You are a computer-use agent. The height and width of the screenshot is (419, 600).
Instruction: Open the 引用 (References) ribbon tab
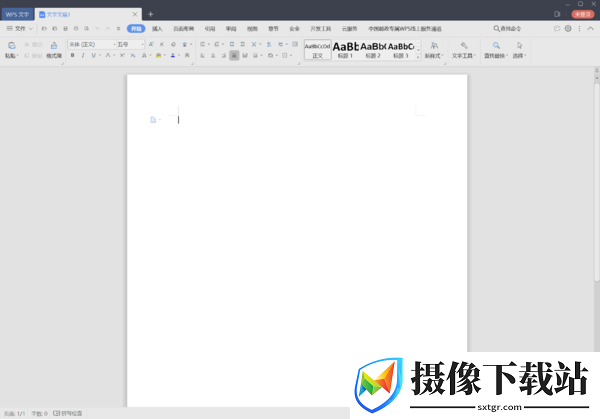(210, 29)
